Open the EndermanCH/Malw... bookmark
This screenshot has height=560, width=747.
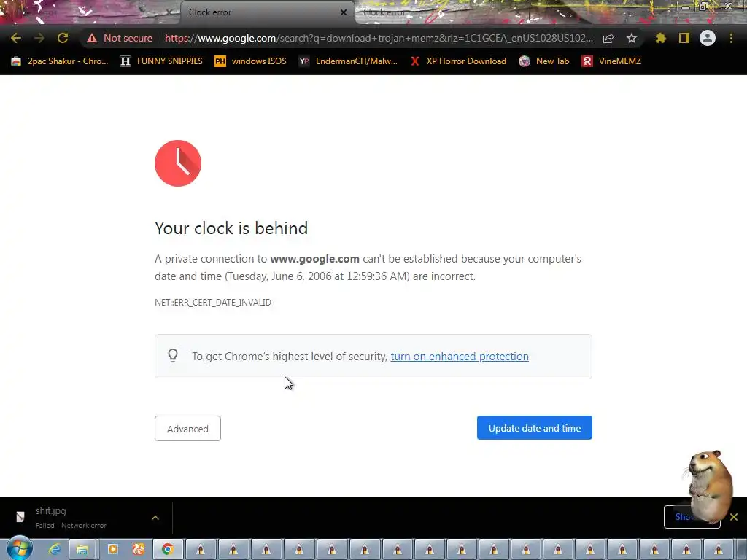click(x=348, y=61)
